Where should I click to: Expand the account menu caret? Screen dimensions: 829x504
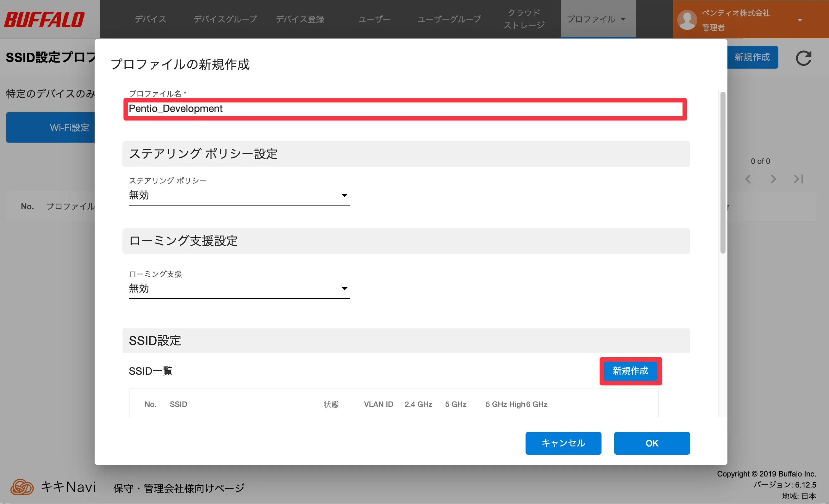pos(800,20)
